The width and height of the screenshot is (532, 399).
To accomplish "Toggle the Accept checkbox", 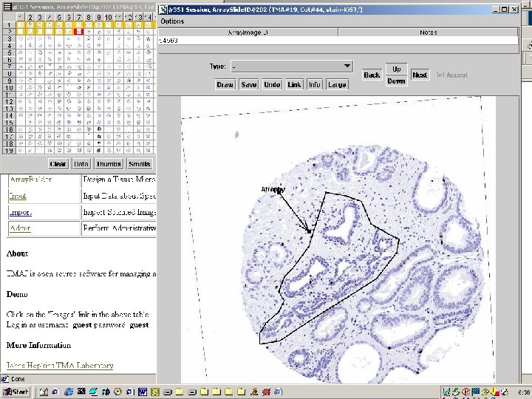I will tap(440, 75).
